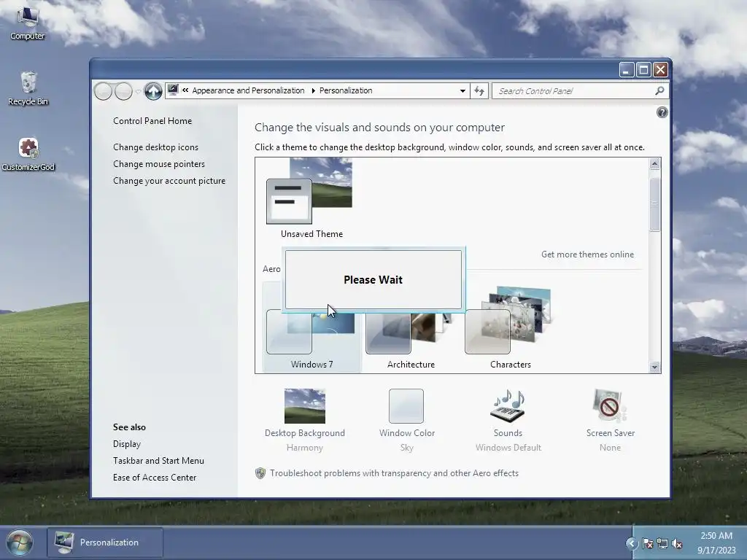Image resolution: width=747 pixels, height=560 pixels.
Task: Open Ease of Access Center link
Action: pyautogui.click(x=155, y=477)
